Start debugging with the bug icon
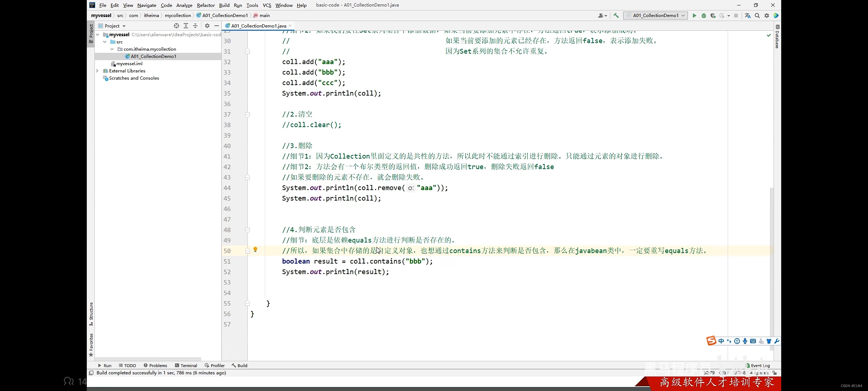The height and width of the screenshot is (391, 868). pos(703,16)
